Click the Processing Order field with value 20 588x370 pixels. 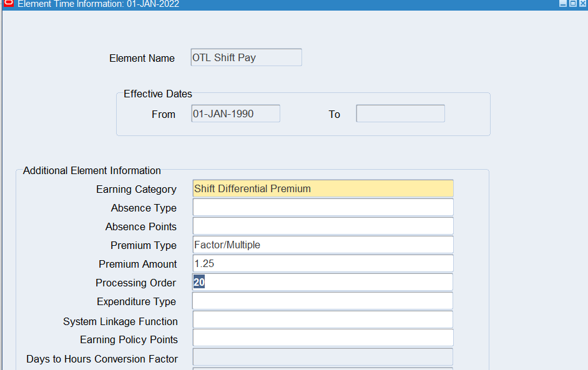point(323,282)
